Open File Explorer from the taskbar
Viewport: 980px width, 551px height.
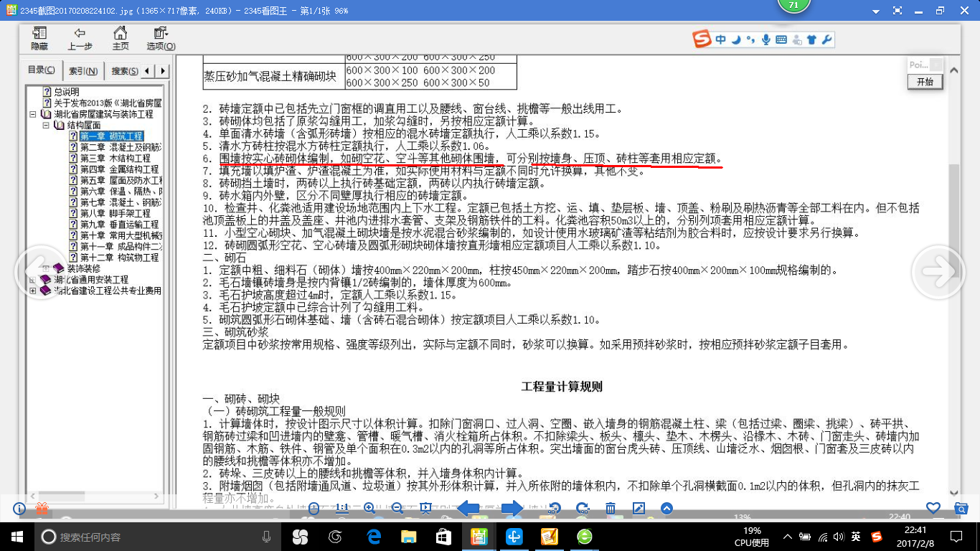pos(408,536)
